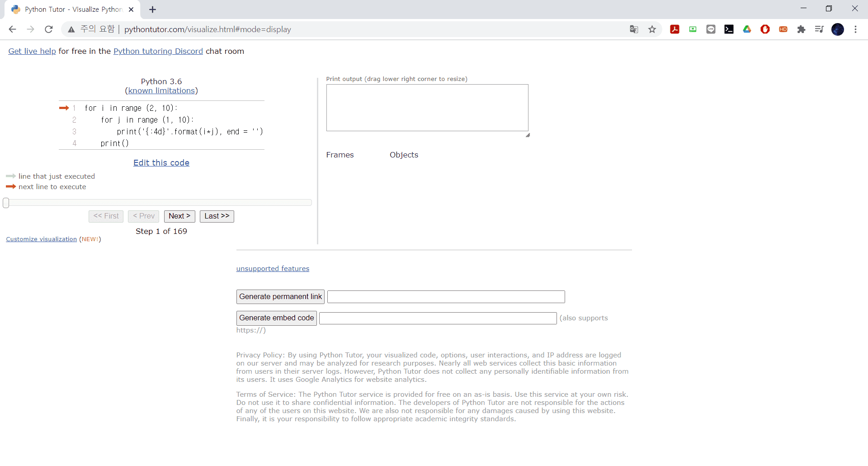Click code line 3 print format
This screenshot has height=466, width=868.
(190, 132)
